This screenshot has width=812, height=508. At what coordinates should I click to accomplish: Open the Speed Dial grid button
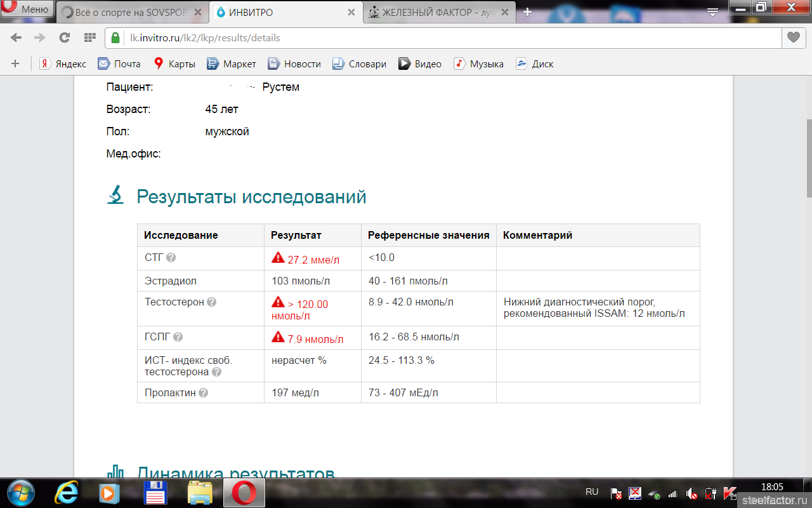point(89,37)
